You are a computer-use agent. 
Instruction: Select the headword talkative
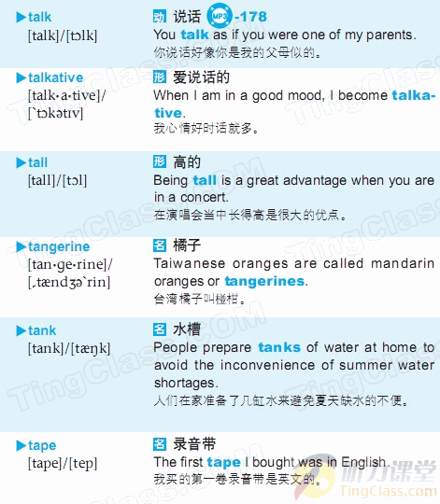[x=56, y=77]
